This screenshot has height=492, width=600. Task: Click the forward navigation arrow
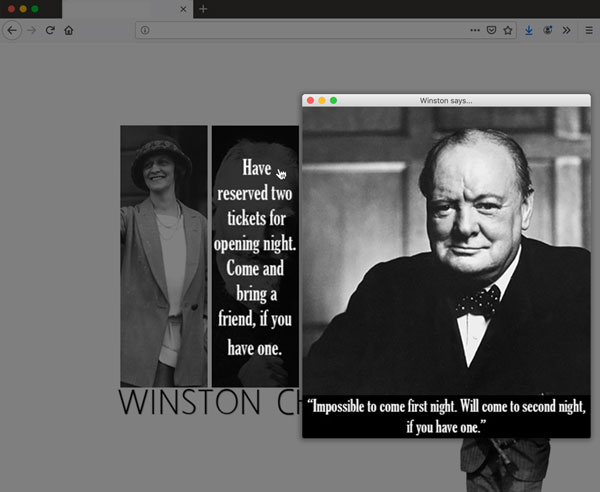(x=31, y=30)
